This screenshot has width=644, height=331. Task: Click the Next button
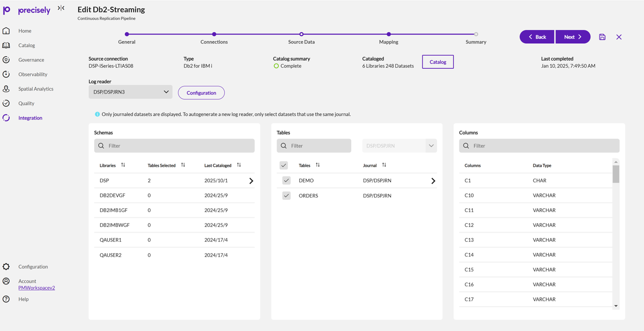pos(573,37)
